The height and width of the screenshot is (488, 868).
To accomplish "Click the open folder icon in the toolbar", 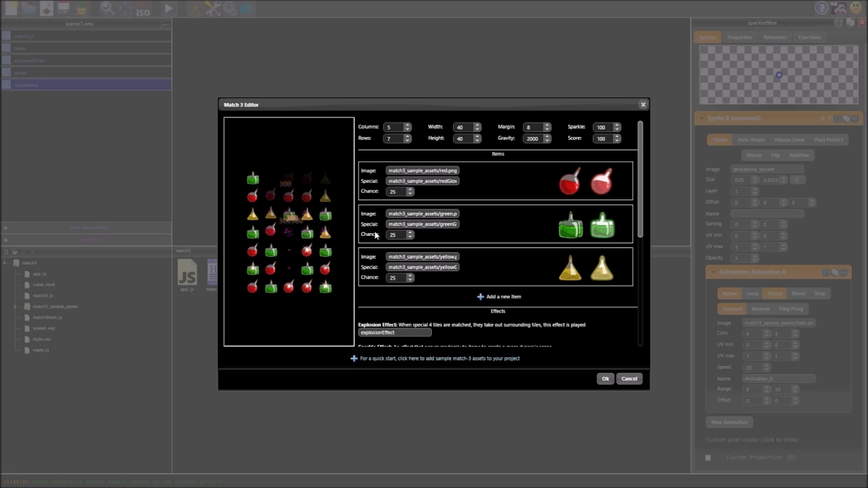I will point(28,9).
